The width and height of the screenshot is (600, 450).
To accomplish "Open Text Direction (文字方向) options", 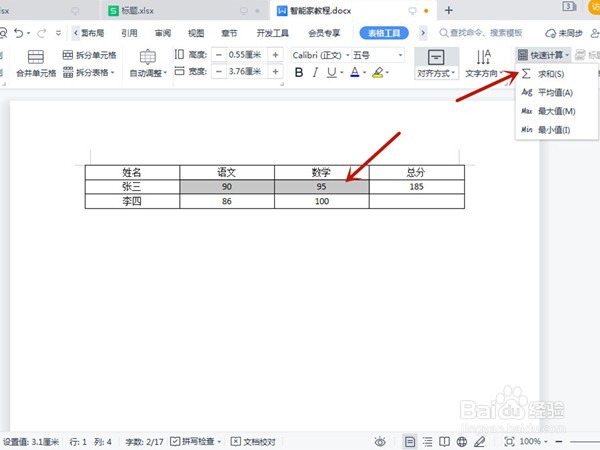I will tap(484, 64).
